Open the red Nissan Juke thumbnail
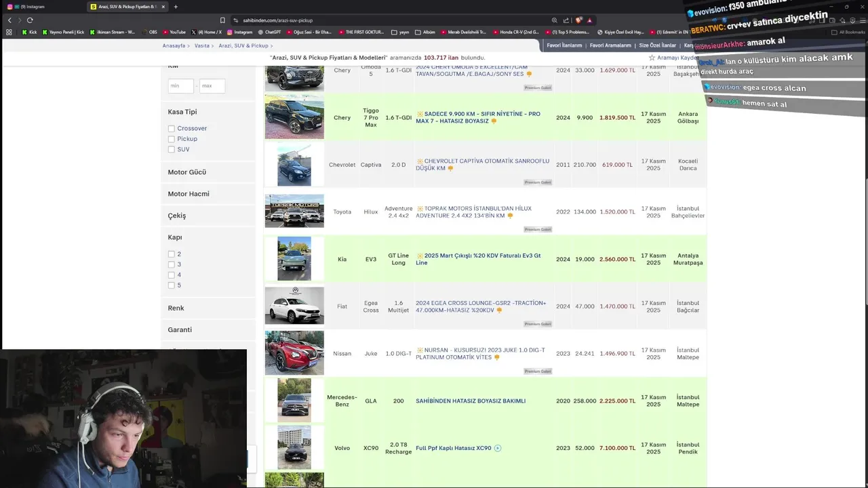This screenshot has height=488, width=868. coord(294,353)
